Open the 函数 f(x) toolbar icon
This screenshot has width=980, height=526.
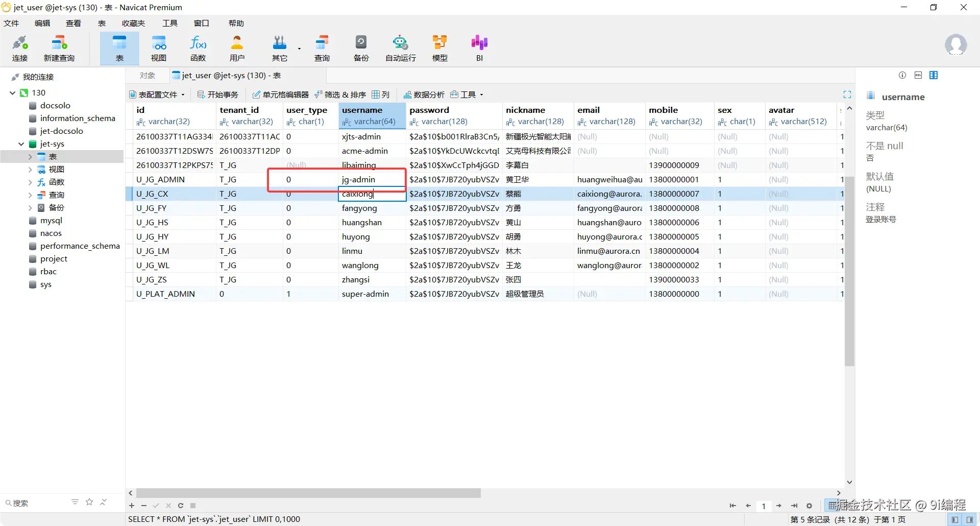(x=198, y=49)
